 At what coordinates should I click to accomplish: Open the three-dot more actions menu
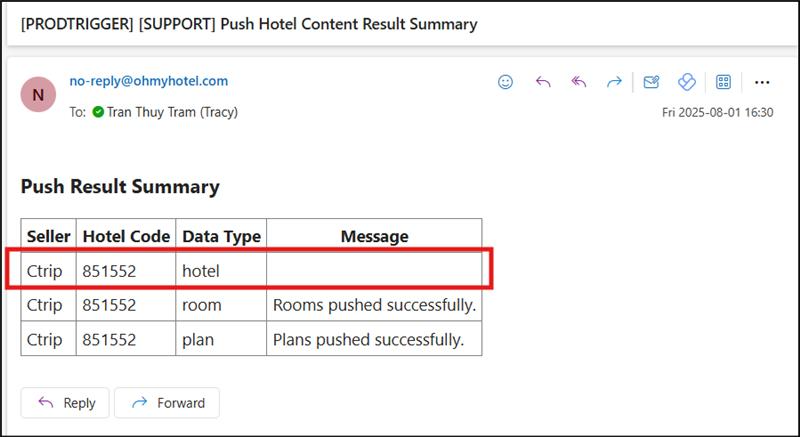(x=762, y=83)
